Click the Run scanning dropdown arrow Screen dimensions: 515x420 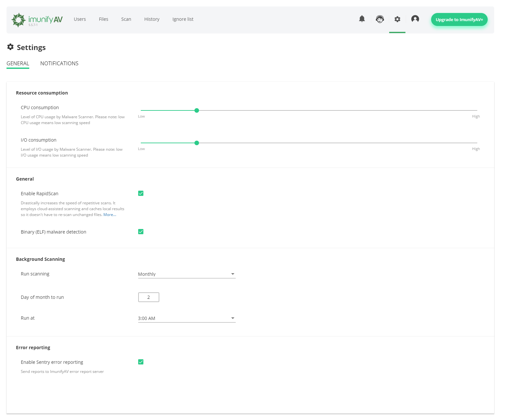pyautogui.click(x=233, y=274)
